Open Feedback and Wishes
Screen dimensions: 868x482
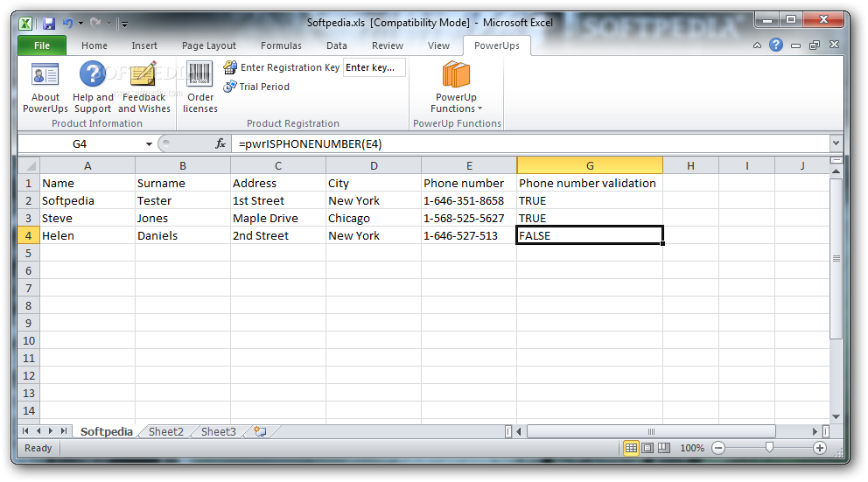143,88
